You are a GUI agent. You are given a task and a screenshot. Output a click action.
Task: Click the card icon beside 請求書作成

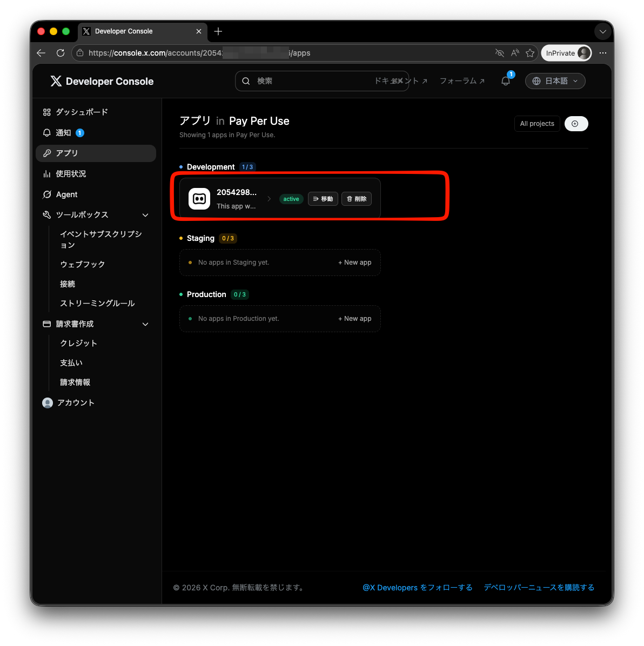(x=47, y=324)
